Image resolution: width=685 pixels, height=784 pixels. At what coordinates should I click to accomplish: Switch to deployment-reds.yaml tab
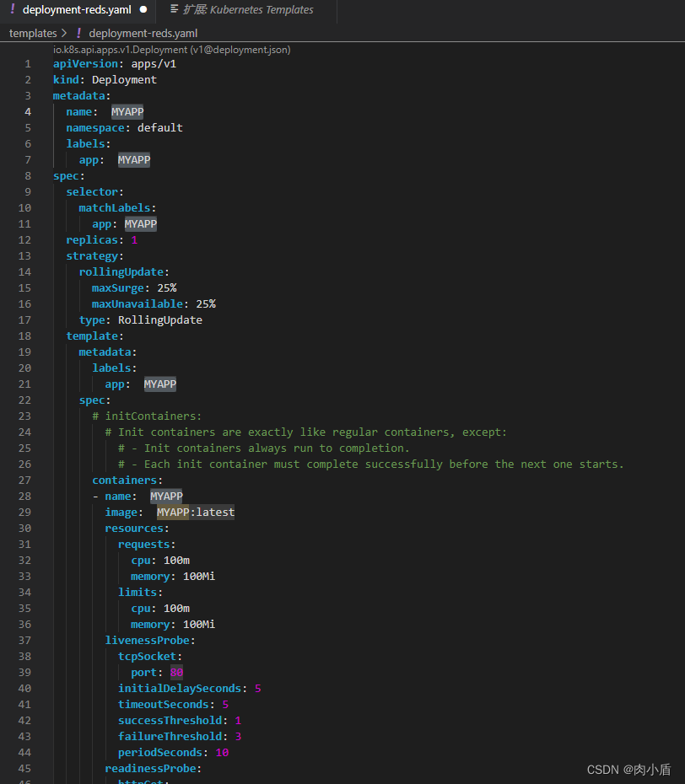coord(77,10)
